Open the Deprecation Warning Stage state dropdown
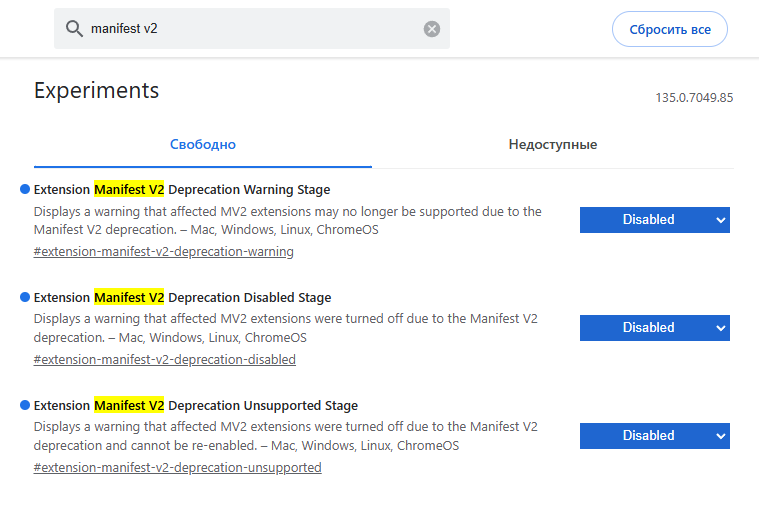Image resolution: width=759 pixels, height=507 pixels. tap(654, 220)
